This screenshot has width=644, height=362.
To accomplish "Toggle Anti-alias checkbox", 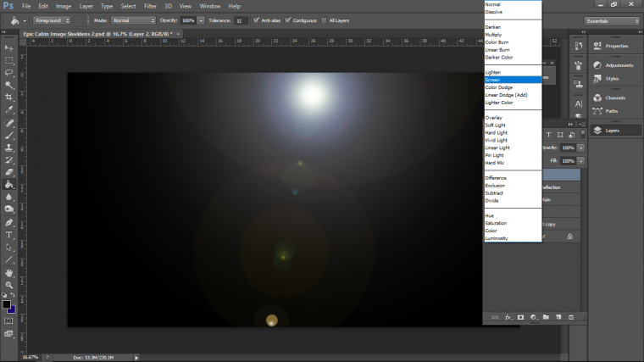I will [256, 20].
